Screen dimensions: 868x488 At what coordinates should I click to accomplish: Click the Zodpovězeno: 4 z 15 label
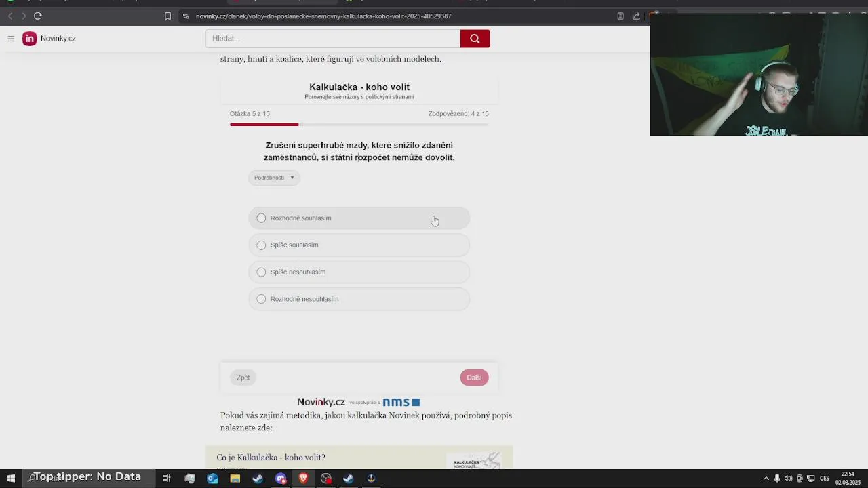click(x=458, y=114)
